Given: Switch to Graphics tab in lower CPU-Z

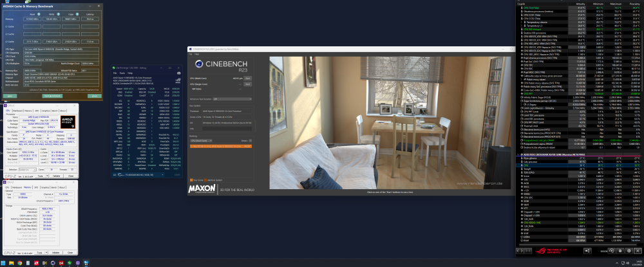Looking at the screenshot, I should coord(45,187).
